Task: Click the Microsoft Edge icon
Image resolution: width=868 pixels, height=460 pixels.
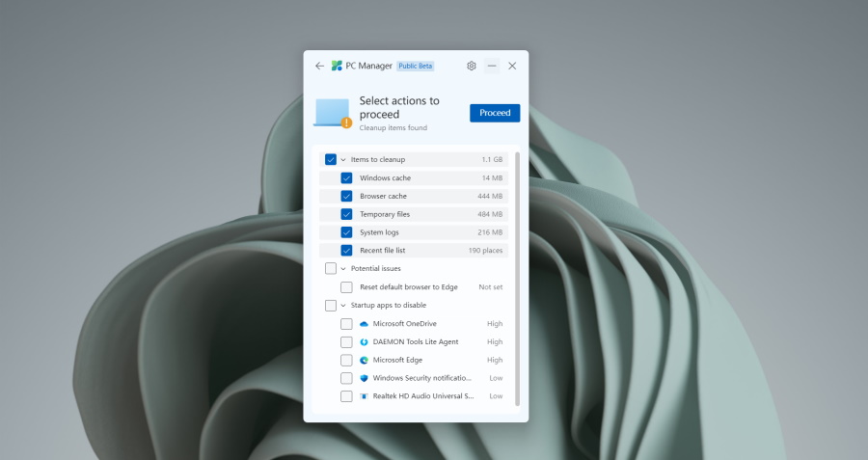Action: click(x=364, y=360)
